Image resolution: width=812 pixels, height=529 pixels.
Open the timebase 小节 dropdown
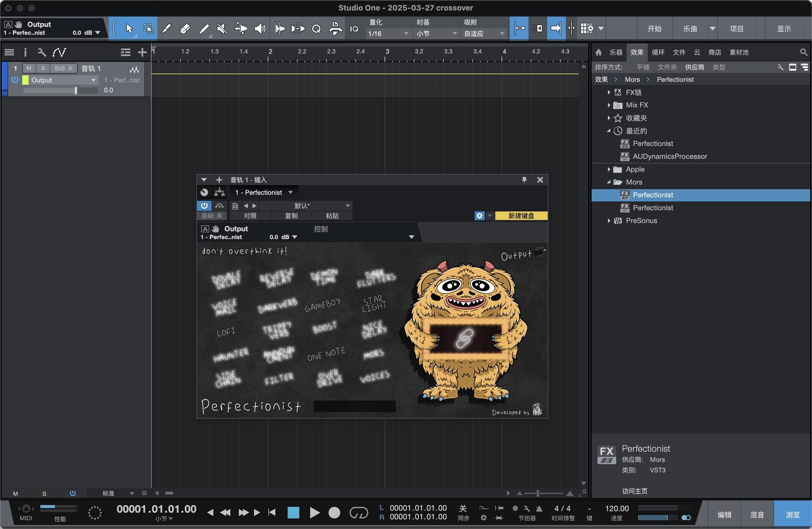[x=436, y=33]
